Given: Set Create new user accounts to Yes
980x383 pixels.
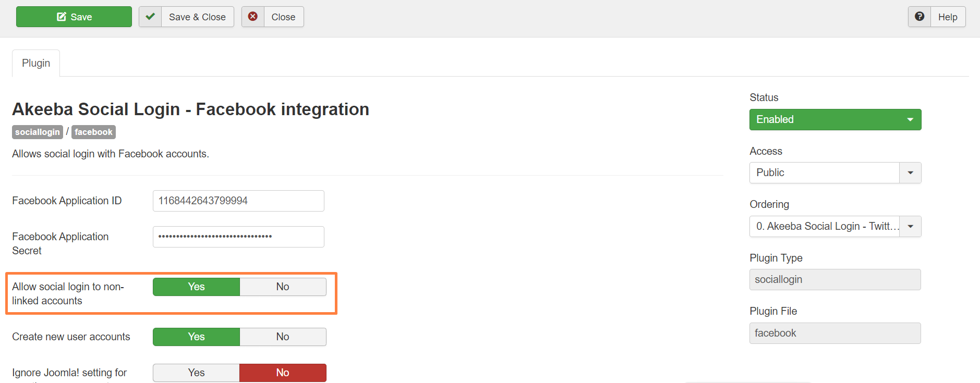Looking at the screenshot, I should coord(196,337).
